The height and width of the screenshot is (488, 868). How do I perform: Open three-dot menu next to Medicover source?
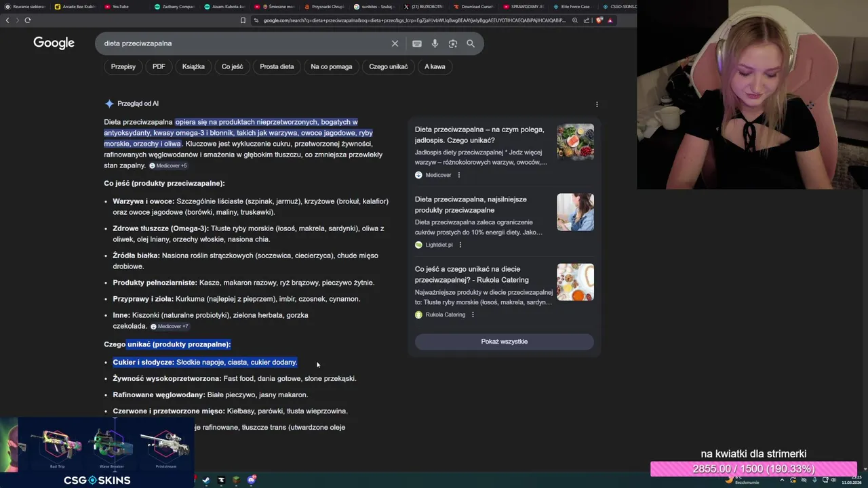[x=459, y=175]
